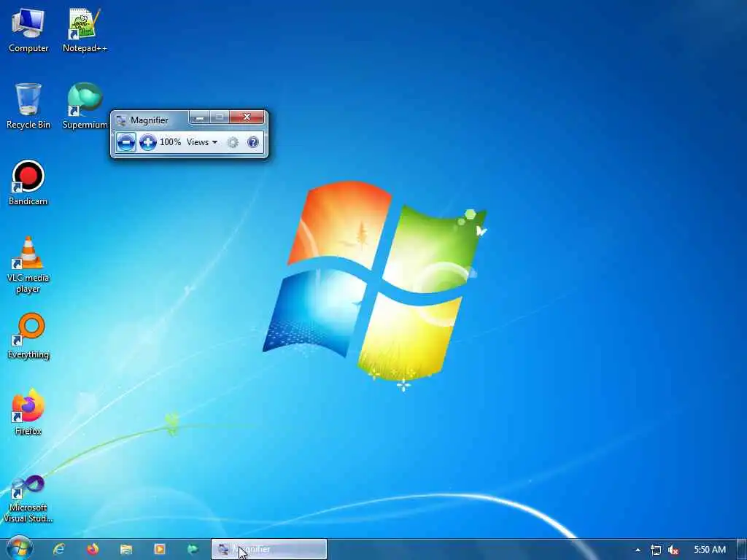The image size is (747, 560).
Task: Select the 100% zoom level text
Action: [170, 142]
